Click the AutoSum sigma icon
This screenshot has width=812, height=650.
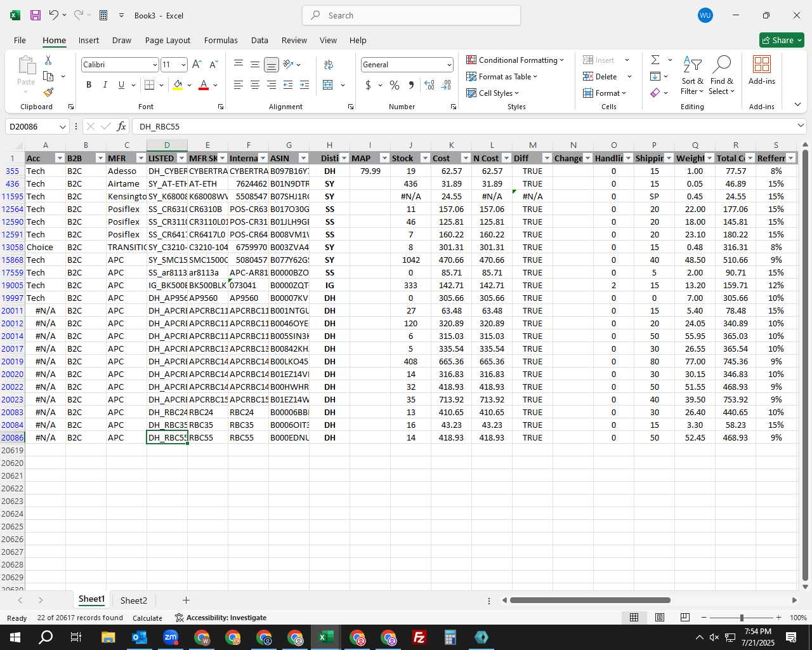point(655,60)
